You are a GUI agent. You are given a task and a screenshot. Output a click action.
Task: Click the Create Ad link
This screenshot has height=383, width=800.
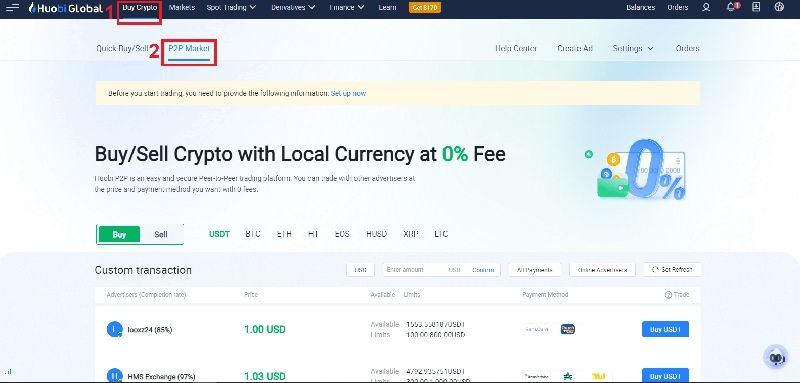pyautogui.click(x=575, y=48)
